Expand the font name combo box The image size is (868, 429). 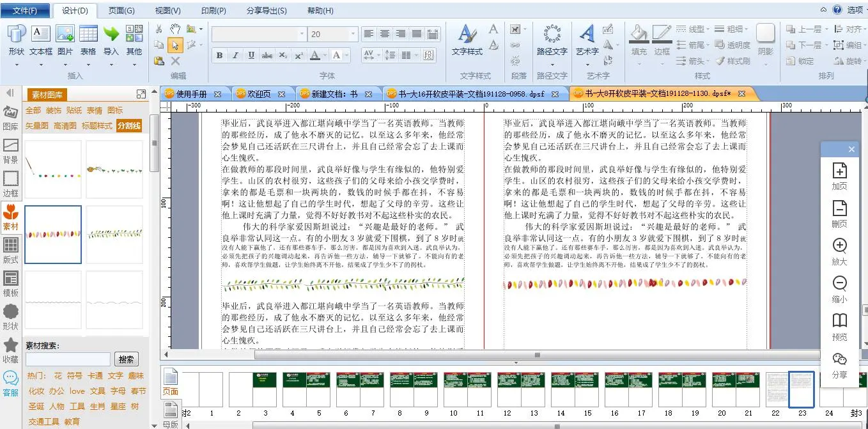(300, 34)
